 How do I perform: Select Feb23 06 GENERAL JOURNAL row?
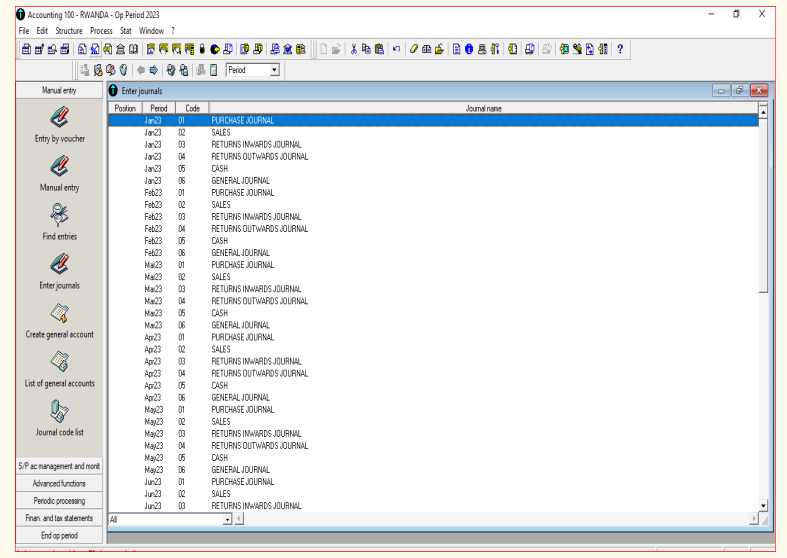click(x=433, y=253)
